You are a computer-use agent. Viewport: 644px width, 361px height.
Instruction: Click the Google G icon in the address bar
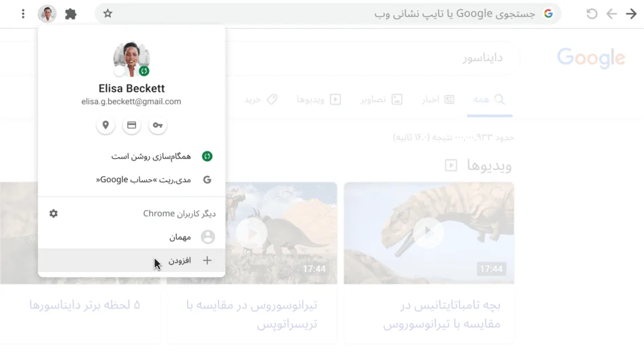[548, 14]
